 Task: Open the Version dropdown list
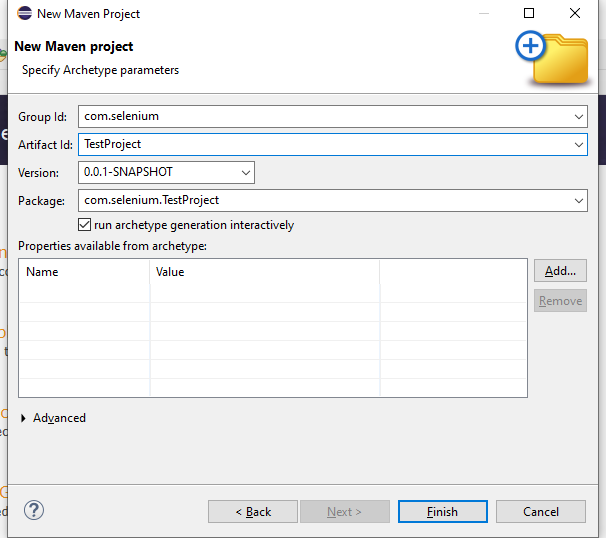click(245, 173)
